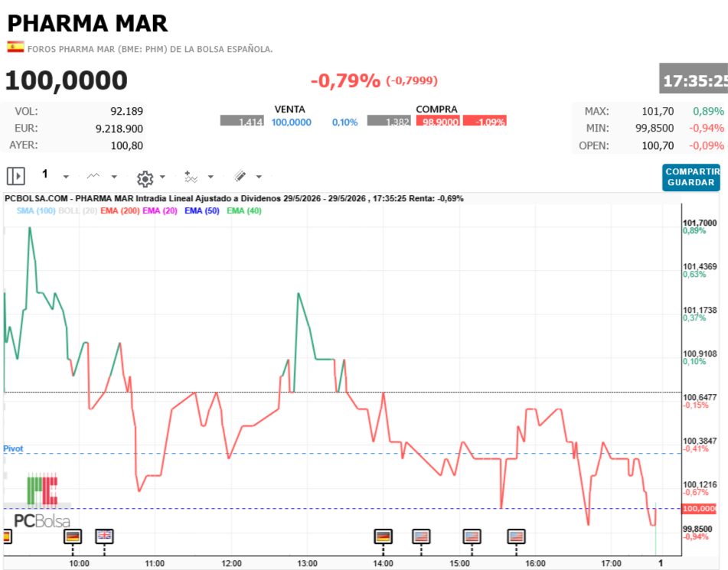Screen dimensions: 728x570
Task: Toggle the BOLL (20) indicator
Action: click(x=77, y=210)
